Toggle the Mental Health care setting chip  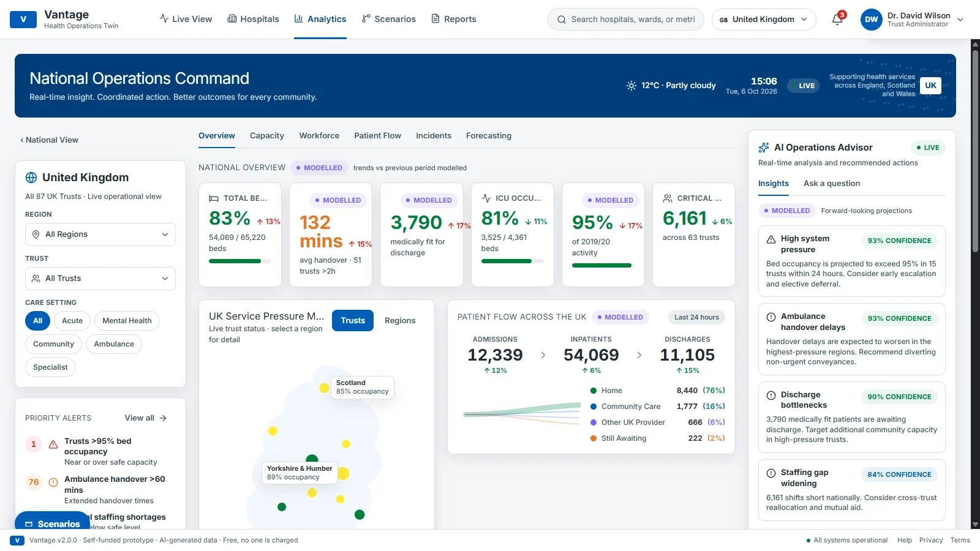click(x=127, y=321)
